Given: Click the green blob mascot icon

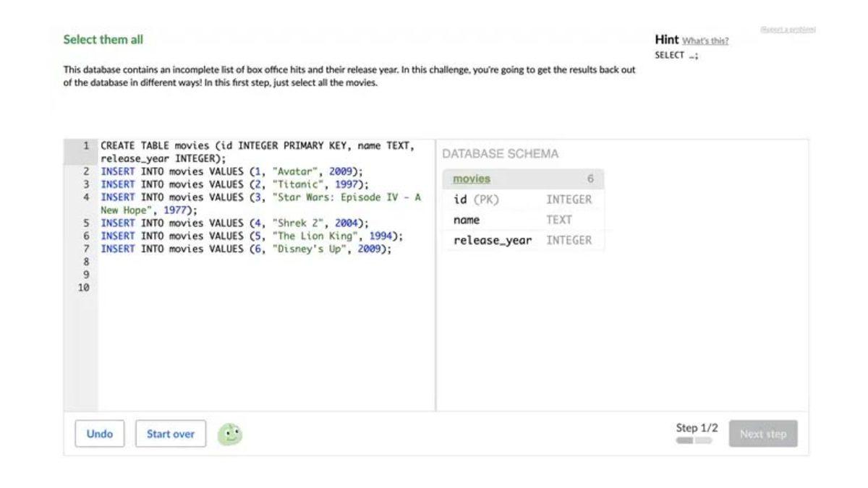Looking at the screenshot, I should coord(230,434).
